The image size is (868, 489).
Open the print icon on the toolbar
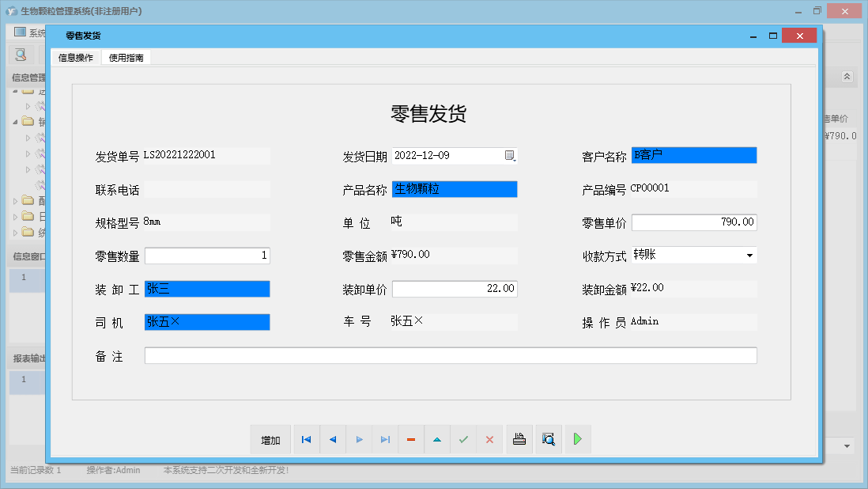click(519, 439)
